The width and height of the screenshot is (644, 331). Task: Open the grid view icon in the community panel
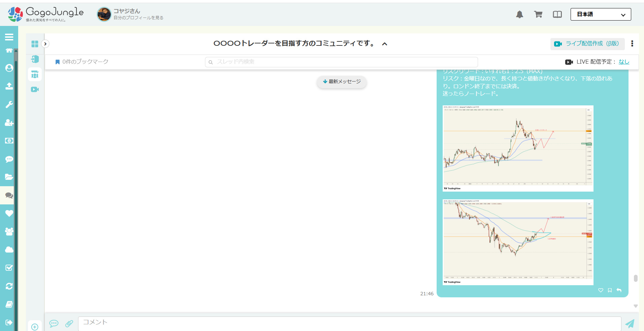pos(35,44)
